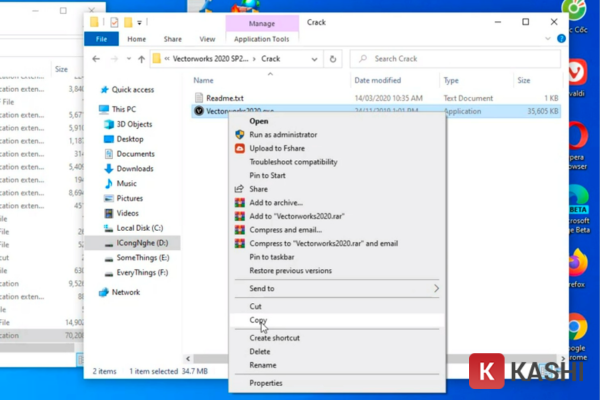Choose Run as administrator
The height and width of the screenshot is (400, 600).
pos(337,135)
